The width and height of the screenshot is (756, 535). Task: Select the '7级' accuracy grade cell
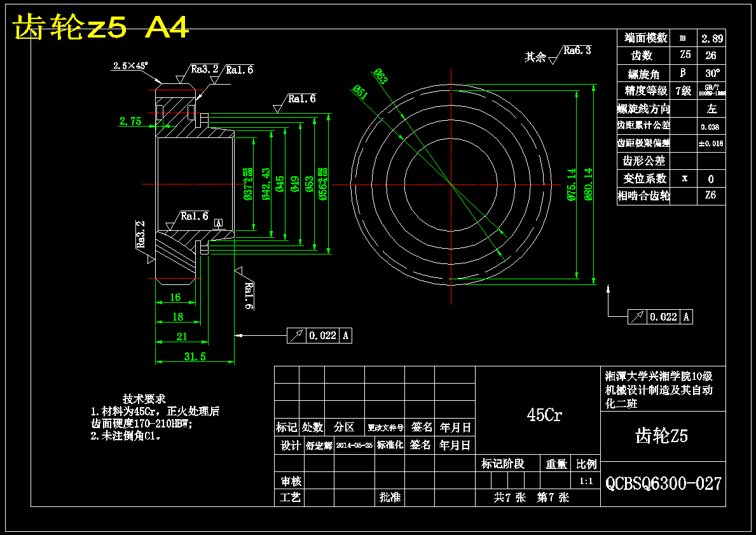(683, 91)
